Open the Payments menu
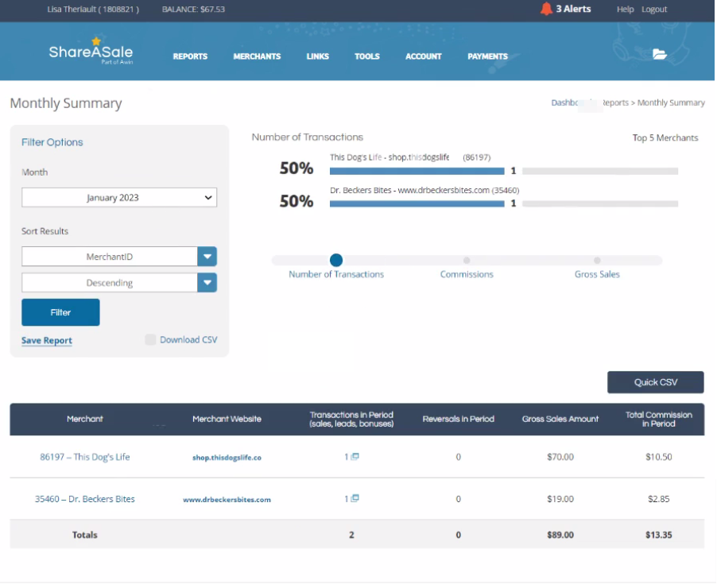Viewport: 717px width, 588px height. click(x=487, y=56)
